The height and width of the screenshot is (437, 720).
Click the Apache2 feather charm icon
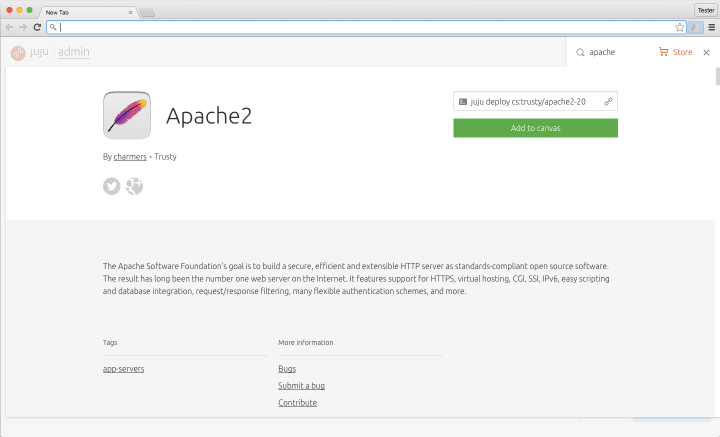(127, 115)
